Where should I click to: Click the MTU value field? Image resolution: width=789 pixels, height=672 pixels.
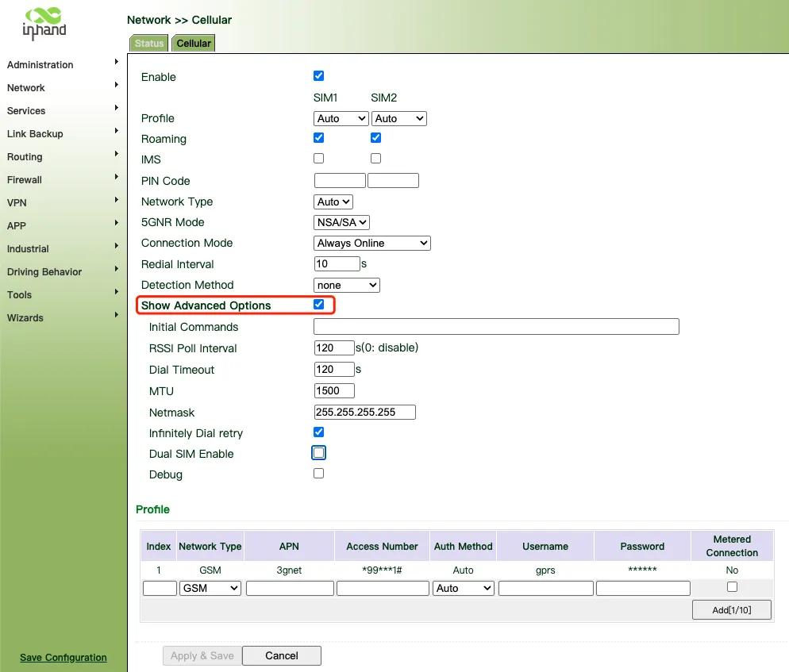point(334,391)
